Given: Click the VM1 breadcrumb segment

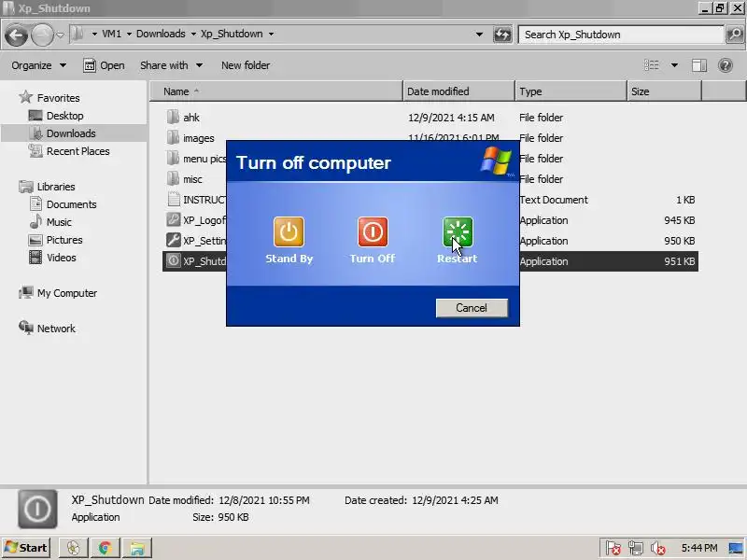Looking at the screenshot, I should 111,34.
